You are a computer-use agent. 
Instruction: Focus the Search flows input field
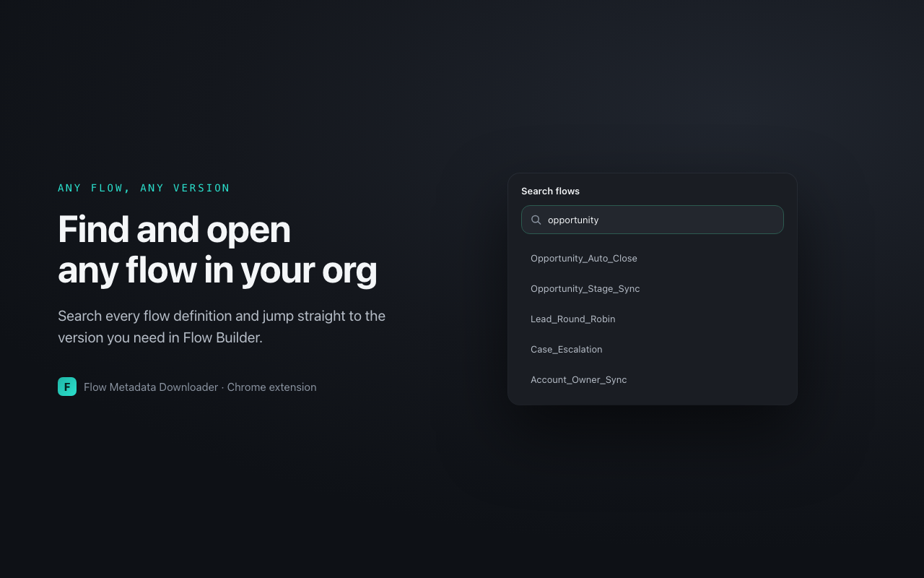pos(653,220)
